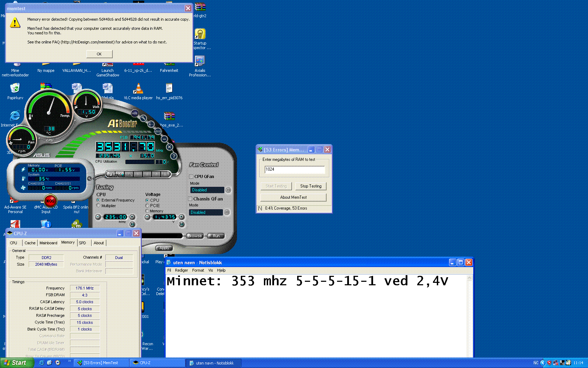Click the arrow button beside Chassis QFan mode
Image resolution: width=588 pixels, height=368 pixels.
coord(227,212)
